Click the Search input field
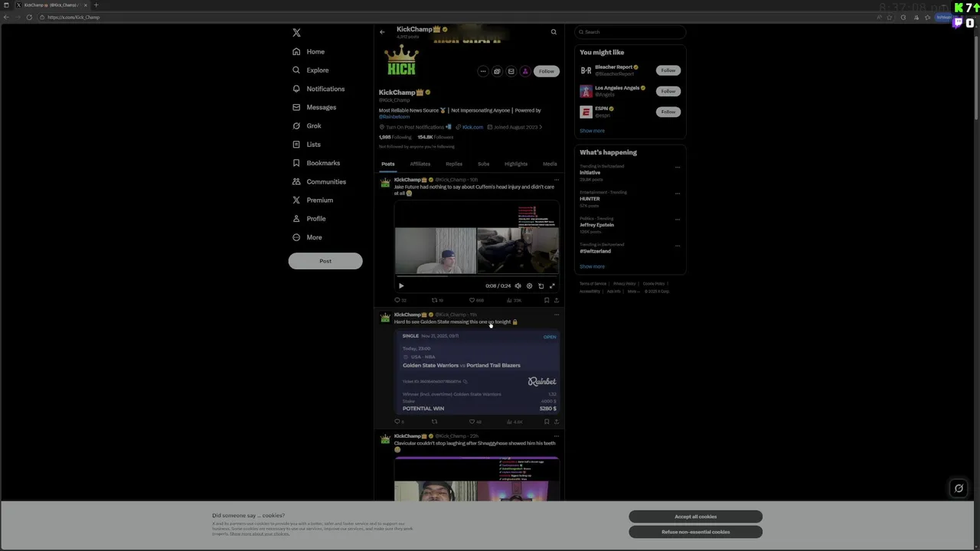 [x=630, y=32]
